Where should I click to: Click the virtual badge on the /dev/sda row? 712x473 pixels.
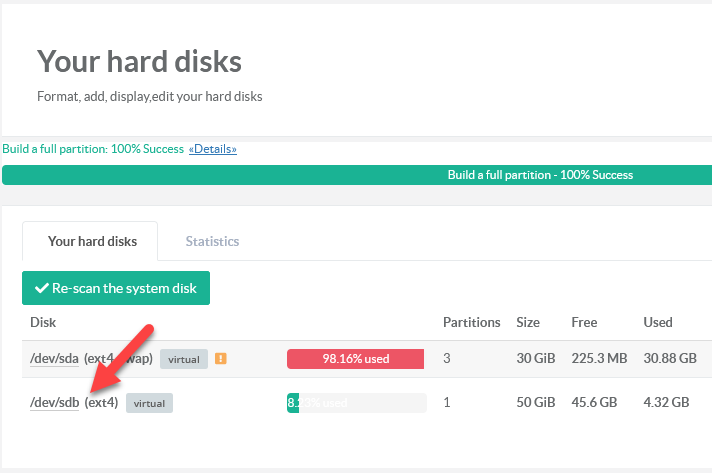[x=184, y=359]
